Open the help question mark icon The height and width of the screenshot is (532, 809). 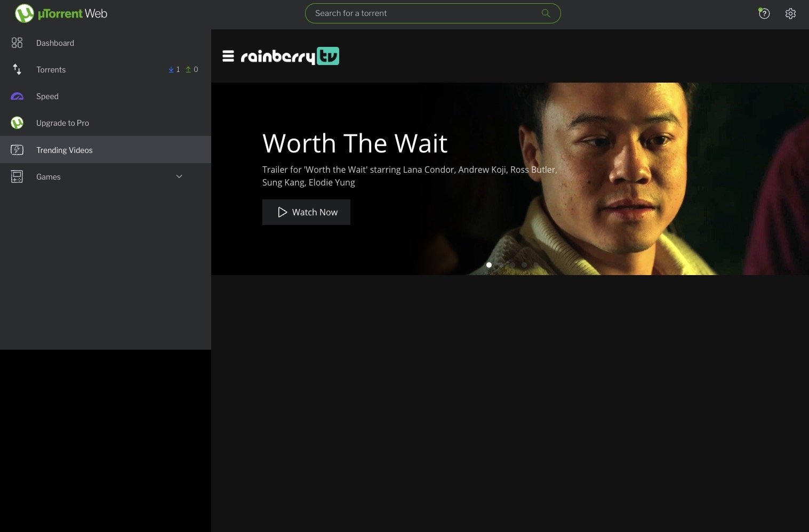pyautogui.click(x=764, y=13)
